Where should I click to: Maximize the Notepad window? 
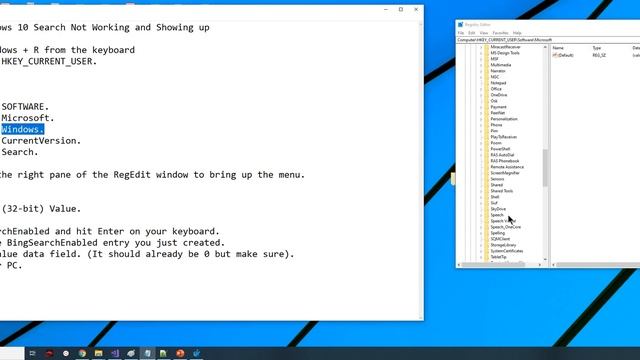(401, 9)
